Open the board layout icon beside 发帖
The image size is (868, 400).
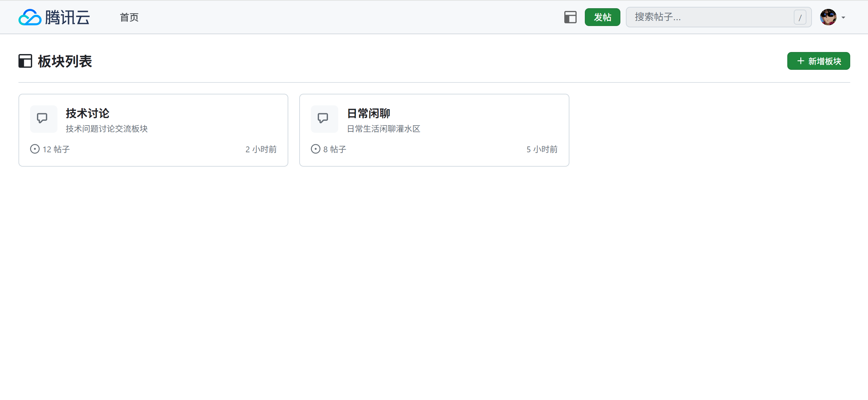tap(570, 17)
